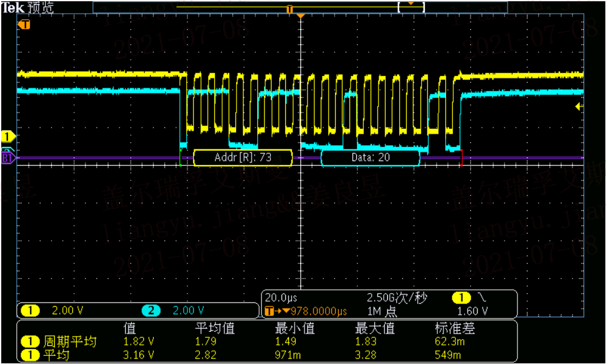The height and width of the screenshot is (364, 606).
Task: Click the orange T trigger point icon inside the graticule
Action: 24,25
